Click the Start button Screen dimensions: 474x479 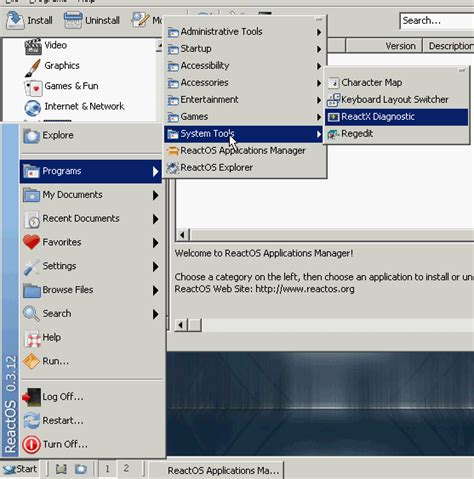coord(20,469)
